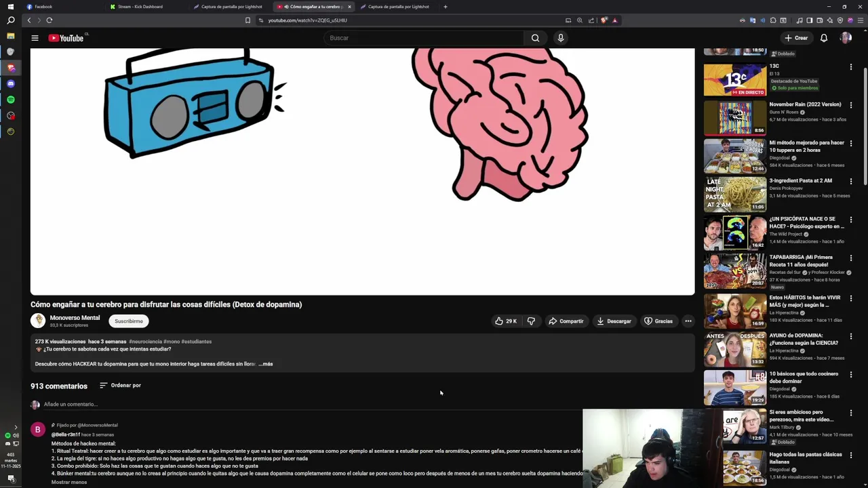Share the video with Compartir

[x=566, y=321]
